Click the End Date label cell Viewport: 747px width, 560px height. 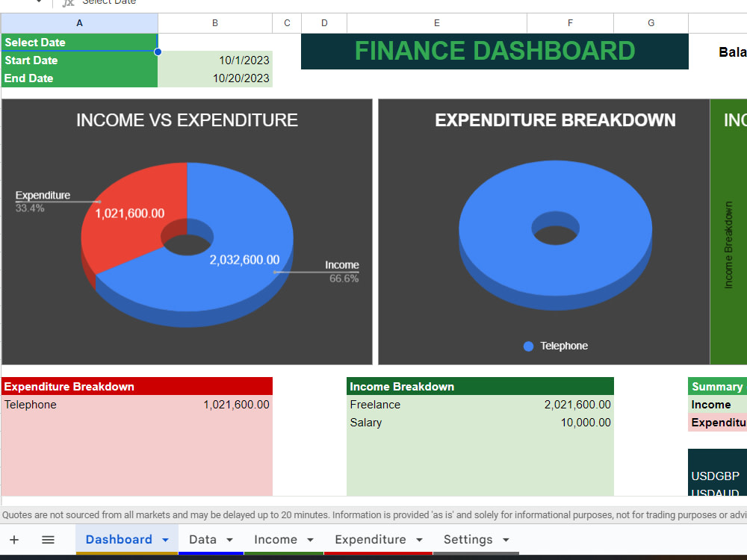point(80,78)
